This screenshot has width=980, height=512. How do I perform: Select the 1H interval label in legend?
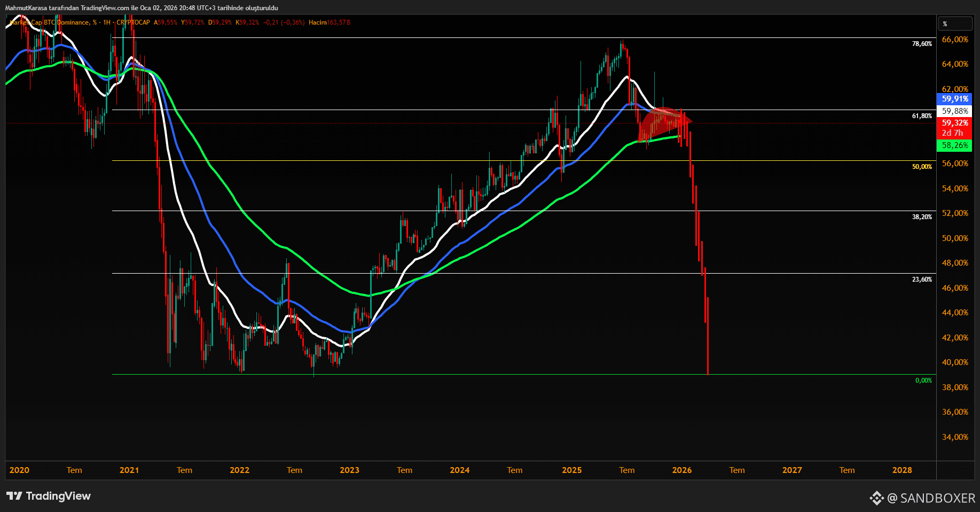pyautogui.click(x=107, y=22)
